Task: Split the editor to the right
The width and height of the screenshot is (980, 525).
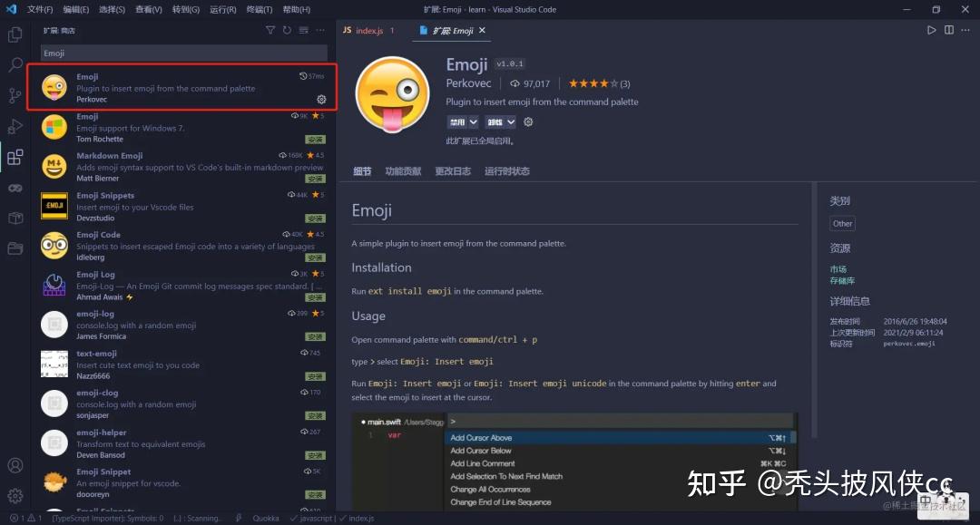Action: tap(949, 30)
